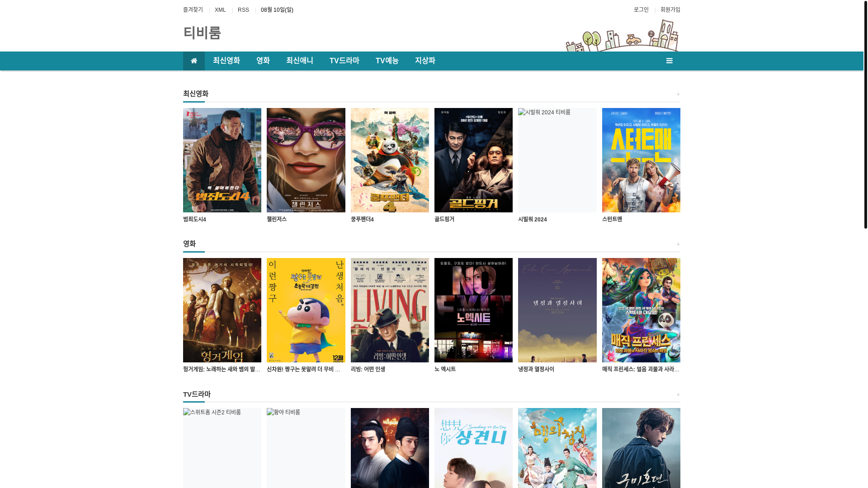The width and height of the screenshot is (868, 488).
Task: Open the drama poster with two men in robes
Action: pyautogui.click(x=390, y=448)
